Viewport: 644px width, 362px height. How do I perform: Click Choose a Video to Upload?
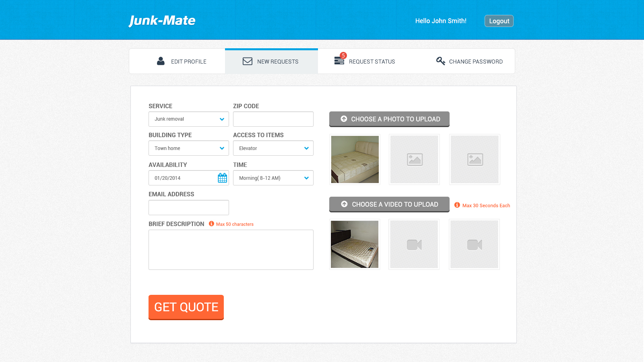pos(389,204)
